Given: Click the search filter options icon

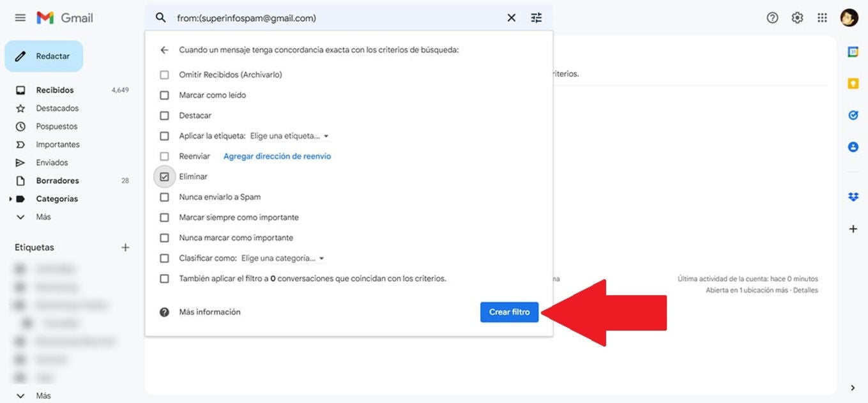Looking at the screenshot, I should [537, 18].
